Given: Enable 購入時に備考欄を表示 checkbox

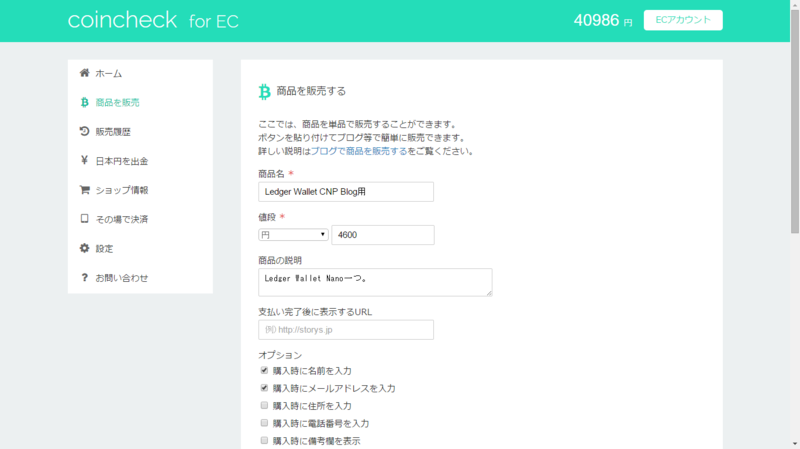Looking at the screenshot, I should (x=264, y=440).
